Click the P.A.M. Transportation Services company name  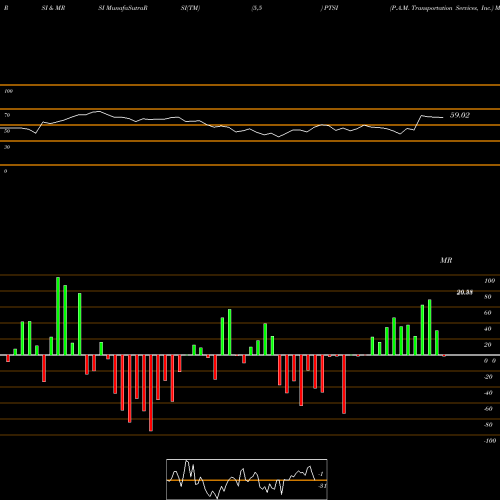(x=441, y=8)
